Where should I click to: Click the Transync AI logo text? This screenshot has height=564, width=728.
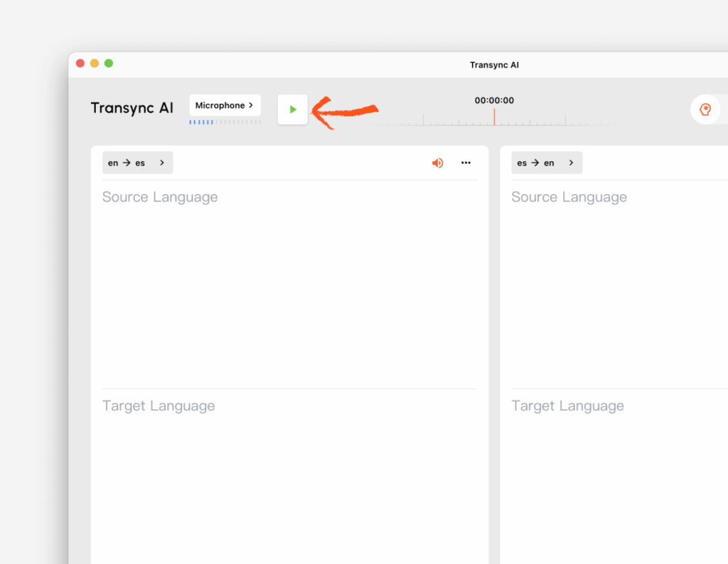click(x=132, y=108)
